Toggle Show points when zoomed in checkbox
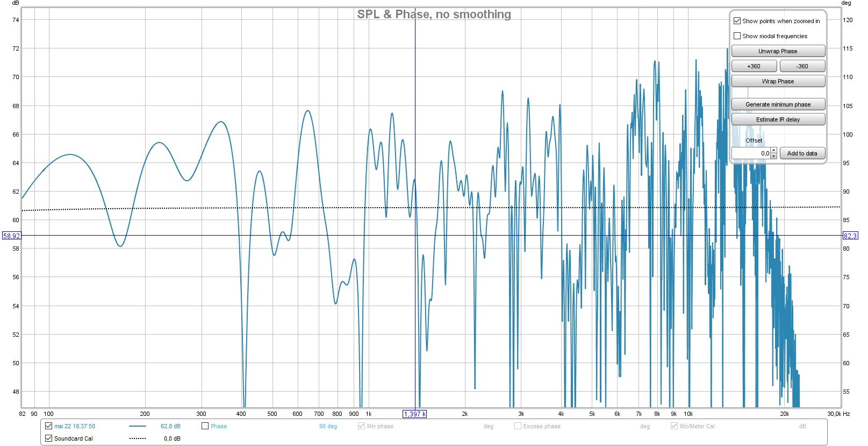The image size is (868, 446). coord(737,21)
